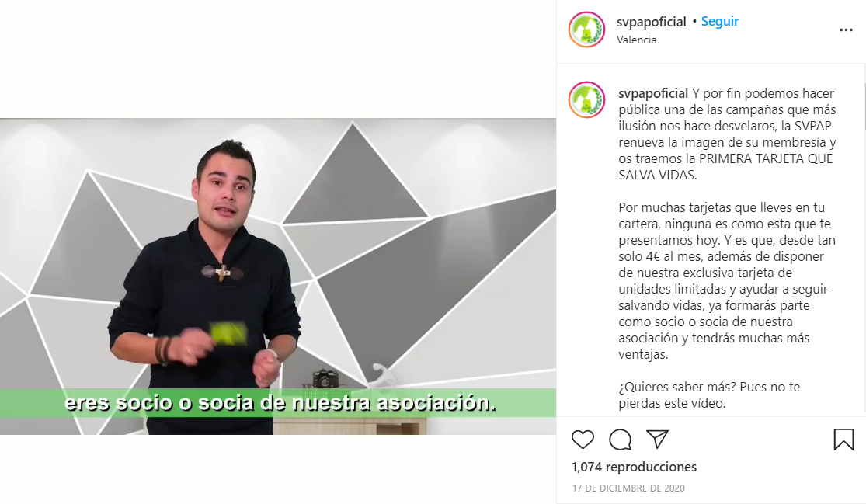Like the post with the heart icon
Viewport: 866px width, 504px height.
click(583, 440)
